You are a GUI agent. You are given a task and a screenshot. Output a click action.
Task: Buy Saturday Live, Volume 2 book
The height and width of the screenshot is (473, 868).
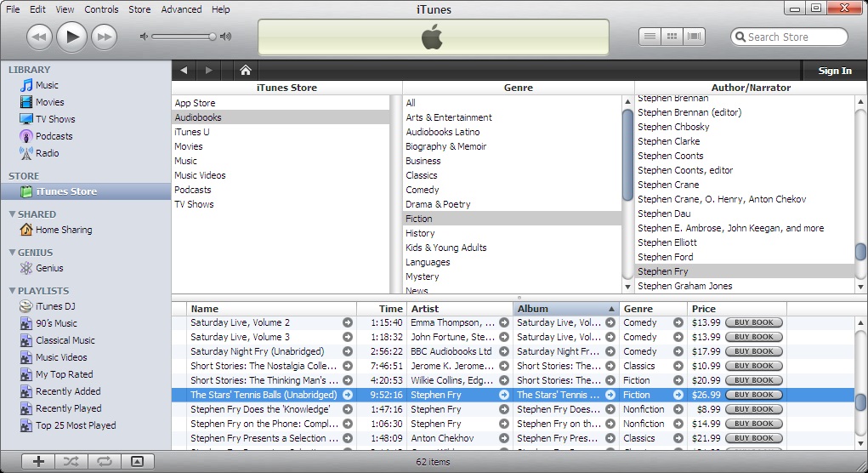coord(754,323)
